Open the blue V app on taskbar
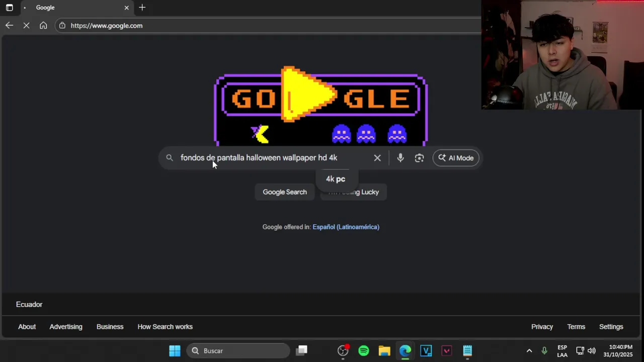This screenshot has height=362, width=644. (x=426, y=351)
